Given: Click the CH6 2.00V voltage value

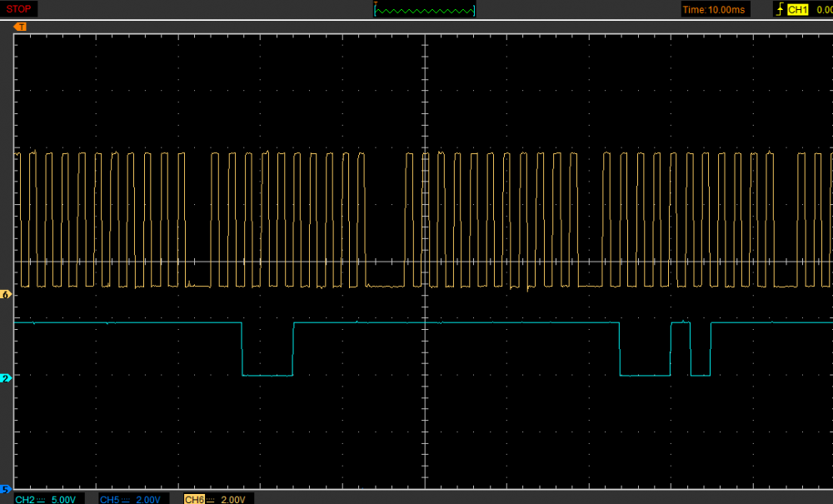Looking at the screenshot, I should tap(232, 498).
